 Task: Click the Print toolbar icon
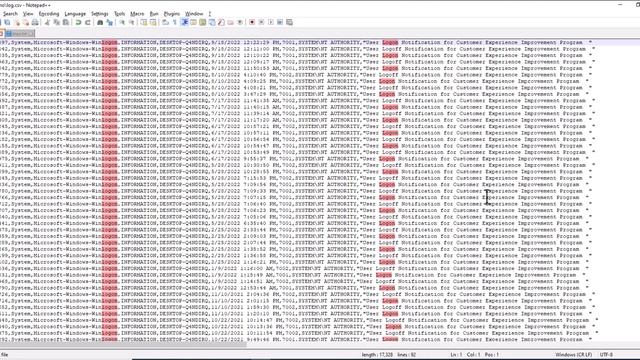35,22
